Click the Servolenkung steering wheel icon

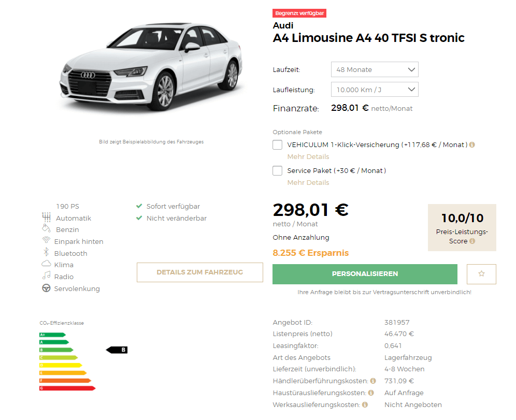coord(47,288)
